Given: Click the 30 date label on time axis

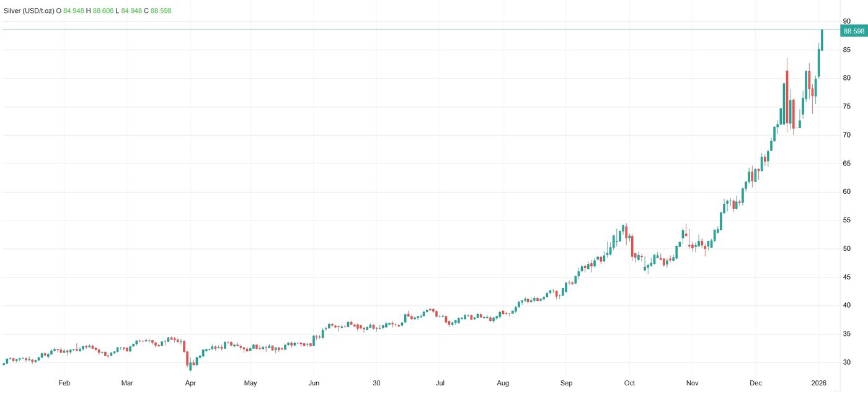Looking at the screenshot, I should pos(376,383).
